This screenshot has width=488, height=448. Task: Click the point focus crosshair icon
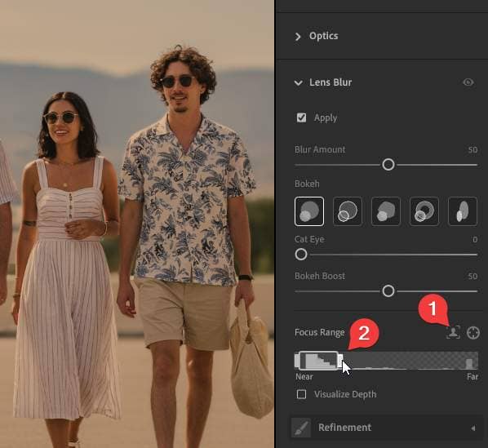click(473, 333)
